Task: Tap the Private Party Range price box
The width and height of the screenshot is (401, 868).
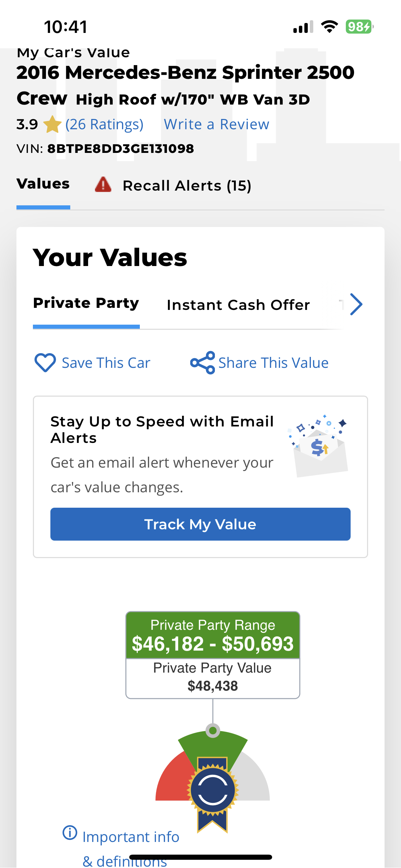Action: click(x=213, y=636)
